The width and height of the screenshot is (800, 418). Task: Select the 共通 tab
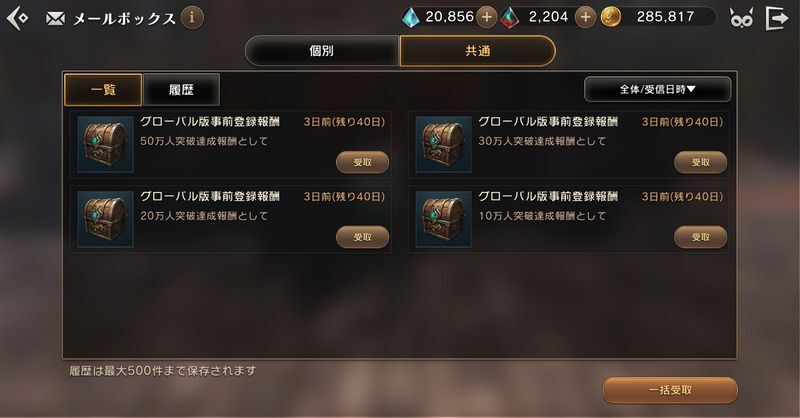click(x=478, y=51)
